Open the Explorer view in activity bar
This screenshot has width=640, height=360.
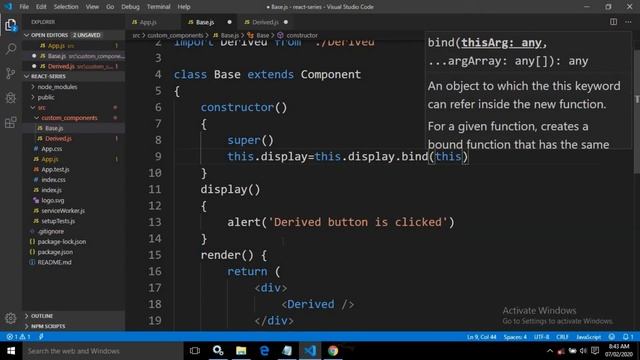[11, 25]
